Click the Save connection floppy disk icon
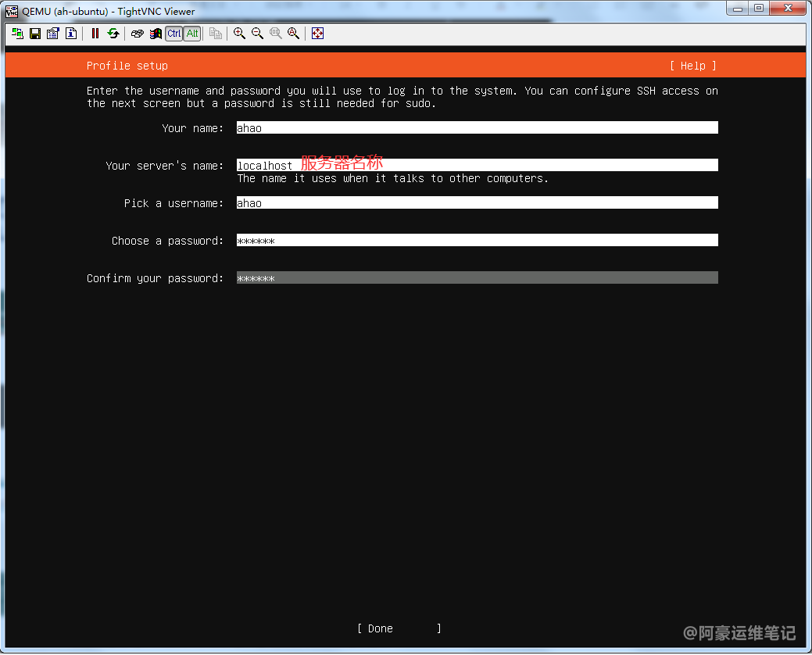 35,34
